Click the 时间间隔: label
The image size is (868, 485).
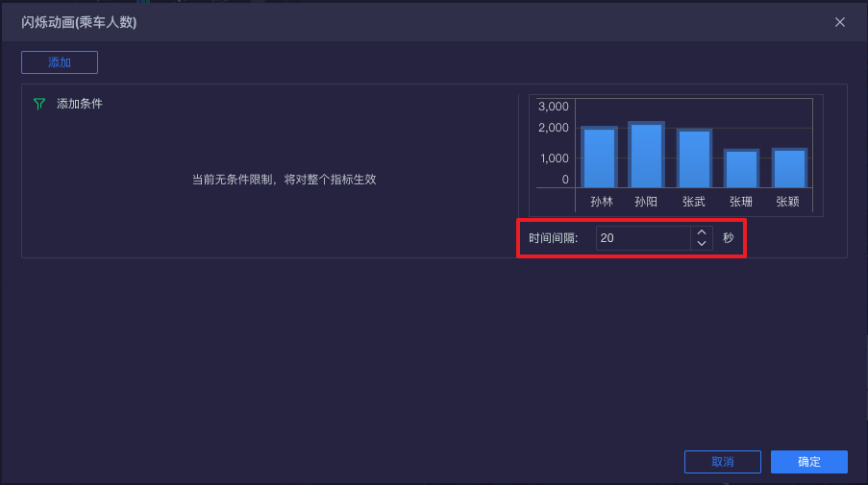click(553, 238)
